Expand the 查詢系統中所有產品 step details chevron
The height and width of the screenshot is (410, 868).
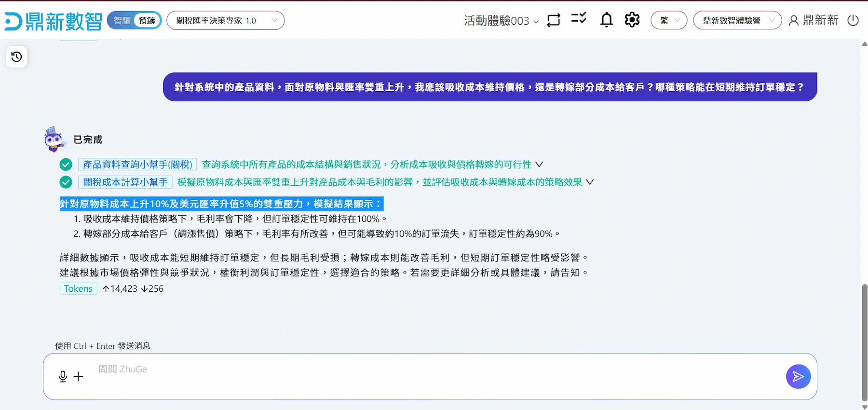tap(539, 164)
